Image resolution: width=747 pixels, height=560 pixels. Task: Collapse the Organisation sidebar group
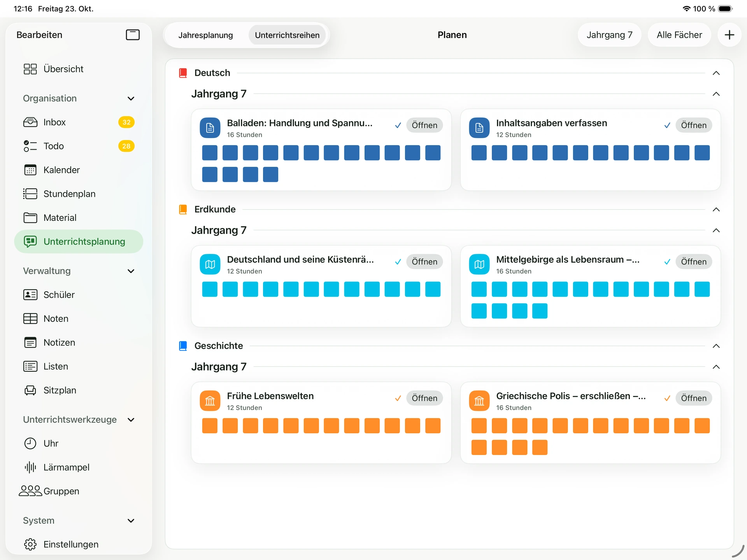131,98
